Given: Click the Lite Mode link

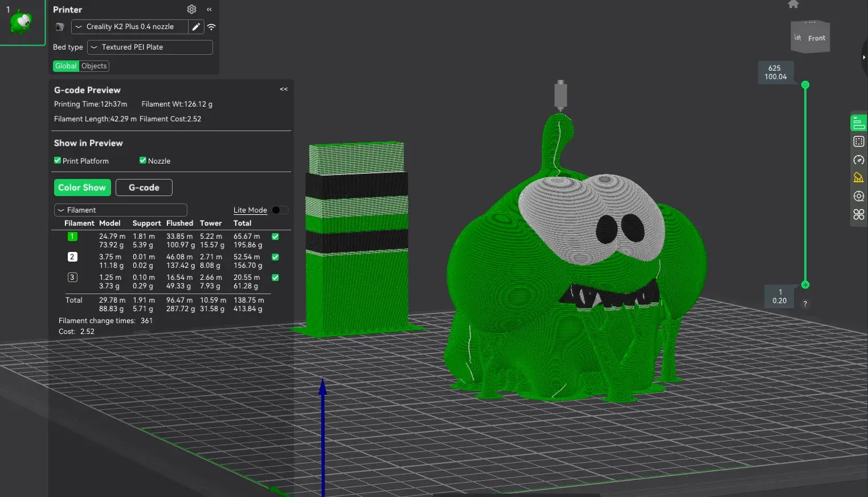Looking at the screenshot, I should point(250,210).
